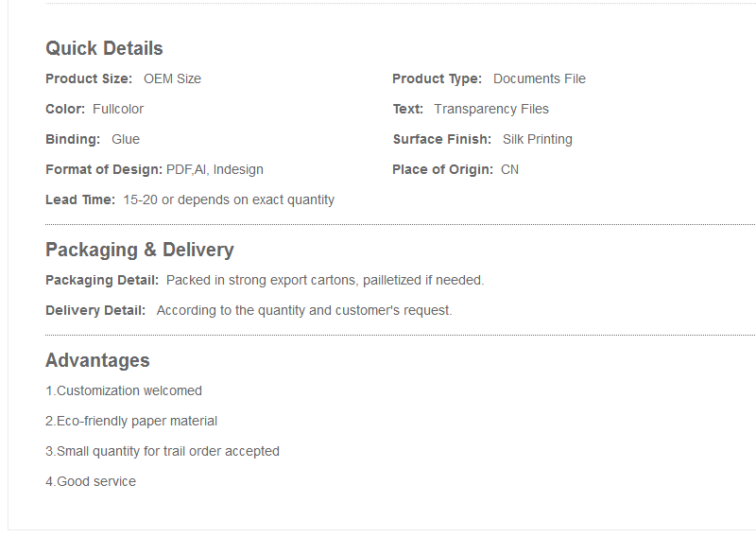The width and height of the screenshot is (756, 537).
Task: Click the Customization welcomed list item
Action: click(124, 390)
